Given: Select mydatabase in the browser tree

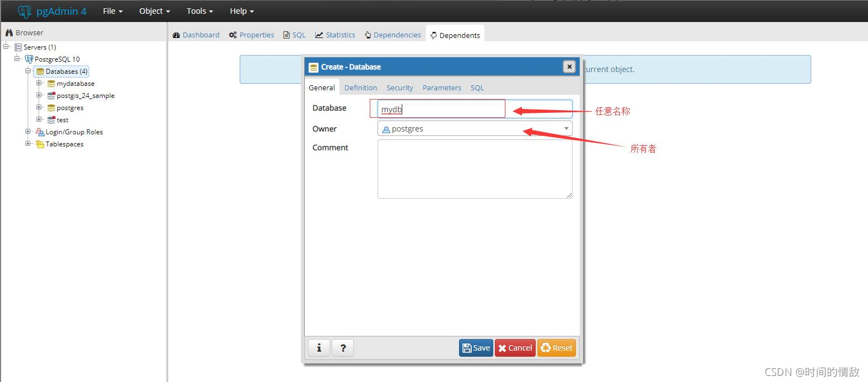Looking at the screenshot, I should (x=76, y=84).
